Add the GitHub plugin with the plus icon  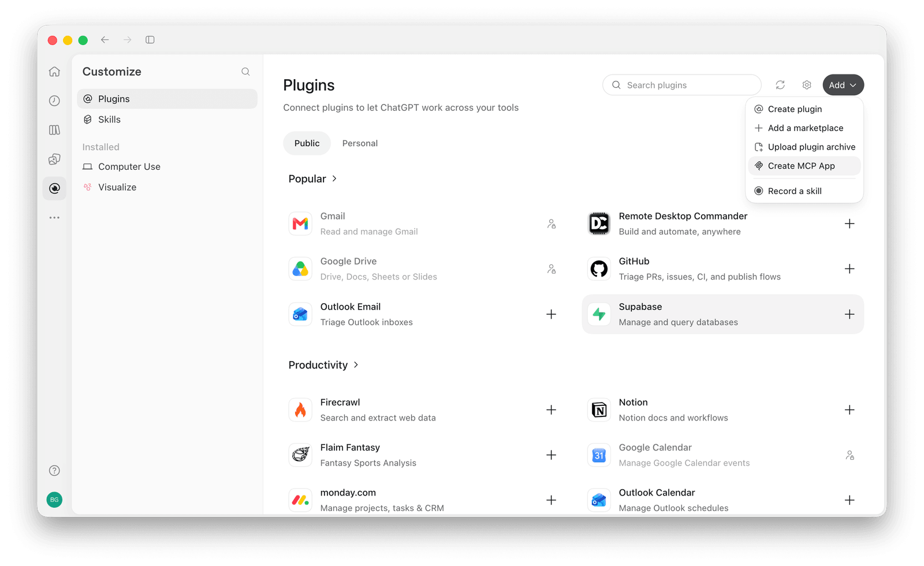[850, 269]
